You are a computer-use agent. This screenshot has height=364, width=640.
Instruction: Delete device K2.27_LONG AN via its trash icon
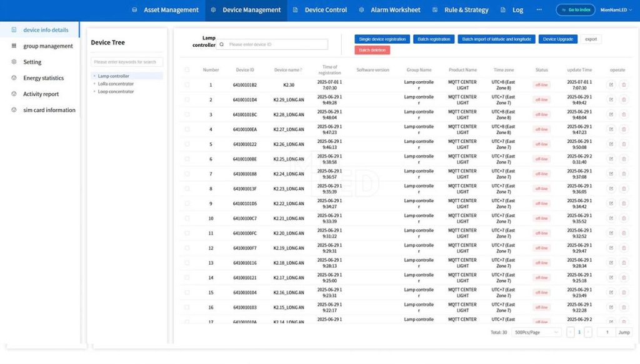click(x=624, y=129)
